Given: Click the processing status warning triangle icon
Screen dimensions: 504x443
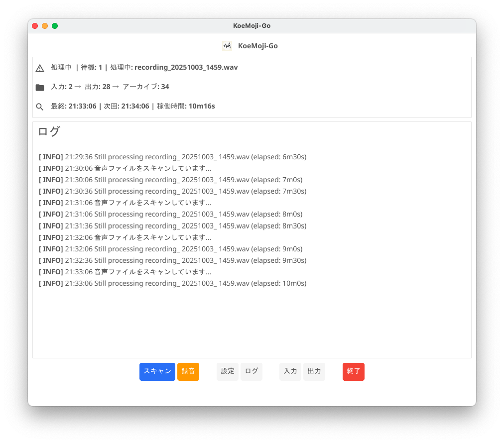Looking at the screenshot, I should (x=40, y=67).
